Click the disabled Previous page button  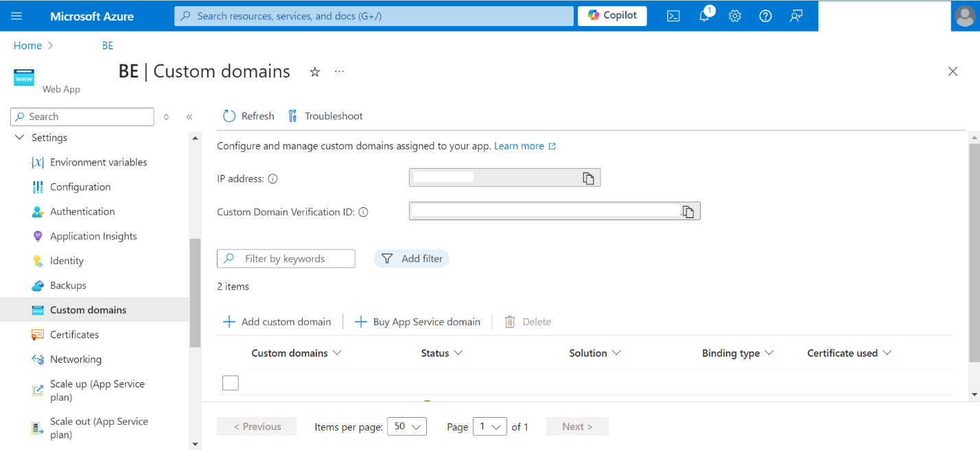tap(257, 427)
